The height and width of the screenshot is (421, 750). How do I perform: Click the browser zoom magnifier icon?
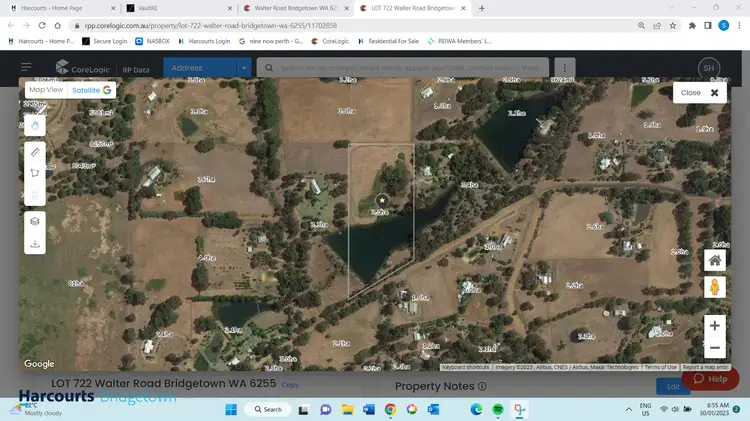tap(641, 25)
